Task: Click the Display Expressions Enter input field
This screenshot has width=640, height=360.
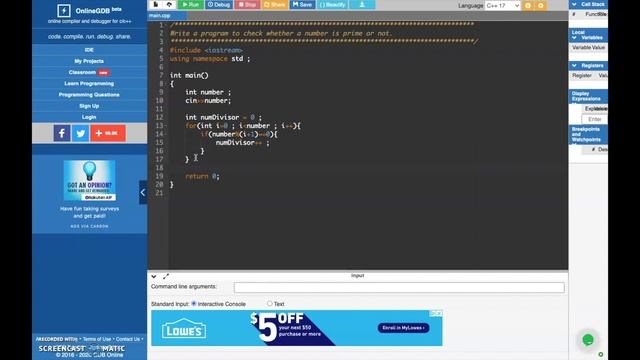Action: click(595, 119)
